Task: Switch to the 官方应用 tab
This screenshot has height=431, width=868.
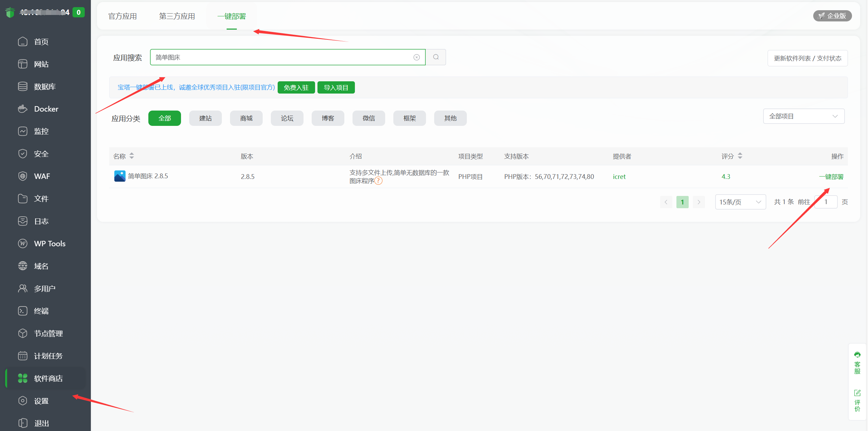Action: pos(122,16)
